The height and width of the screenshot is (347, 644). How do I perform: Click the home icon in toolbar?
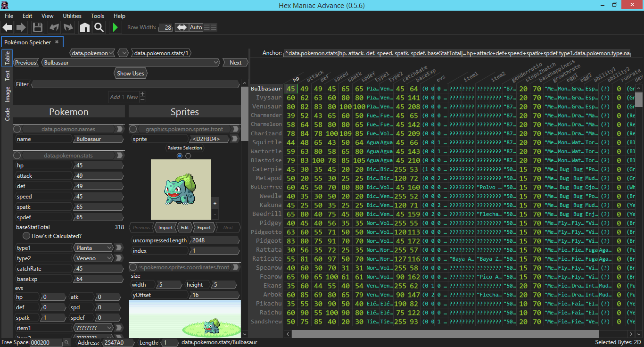coord(84,27)
